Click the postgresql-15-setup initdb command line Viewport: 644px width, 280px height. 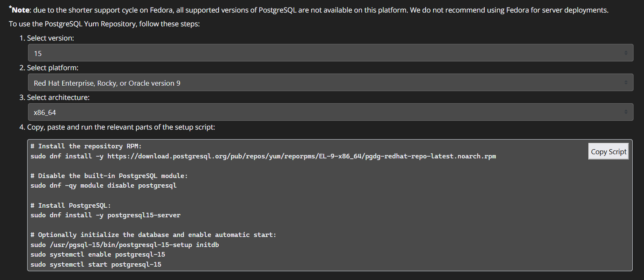point(125,244)
